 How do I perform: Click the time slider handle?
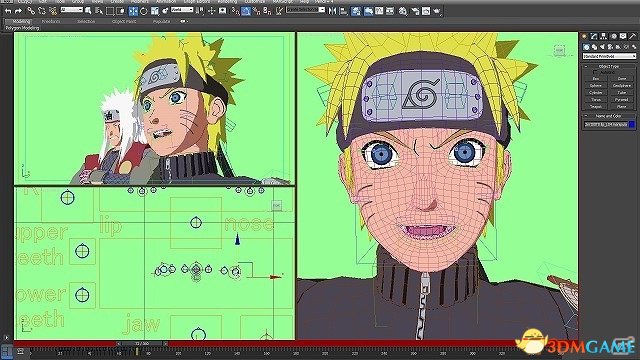[142, 344]
